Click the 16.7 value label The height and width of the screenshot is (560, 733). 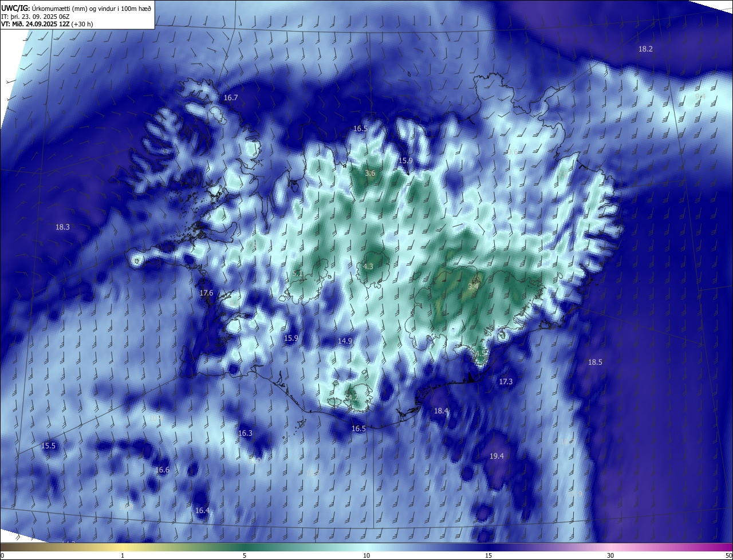pyautogui.click(x=231, y=98)
